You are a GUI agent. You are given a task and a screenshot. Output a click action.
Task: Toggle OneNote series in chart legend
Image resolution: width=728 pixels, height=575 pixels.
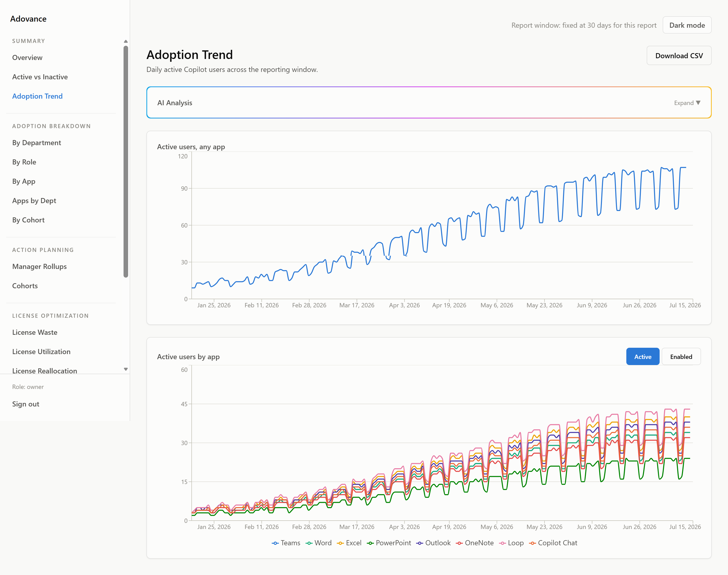pyautogui.click(x=475, y=543)
